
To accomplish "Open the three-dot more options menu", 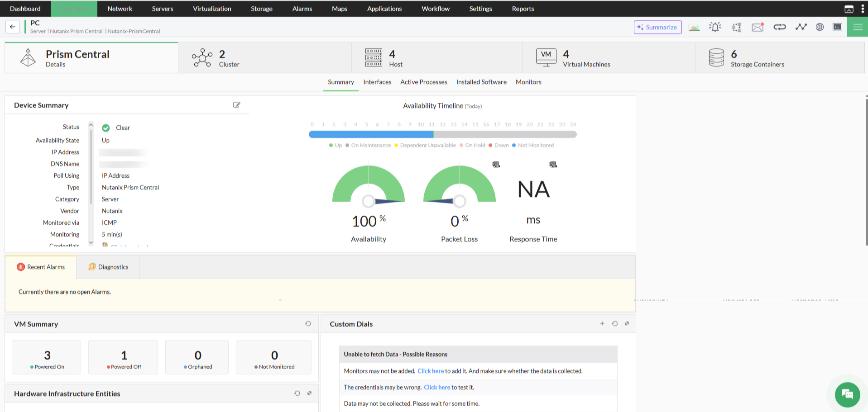I will pos(863,9).
